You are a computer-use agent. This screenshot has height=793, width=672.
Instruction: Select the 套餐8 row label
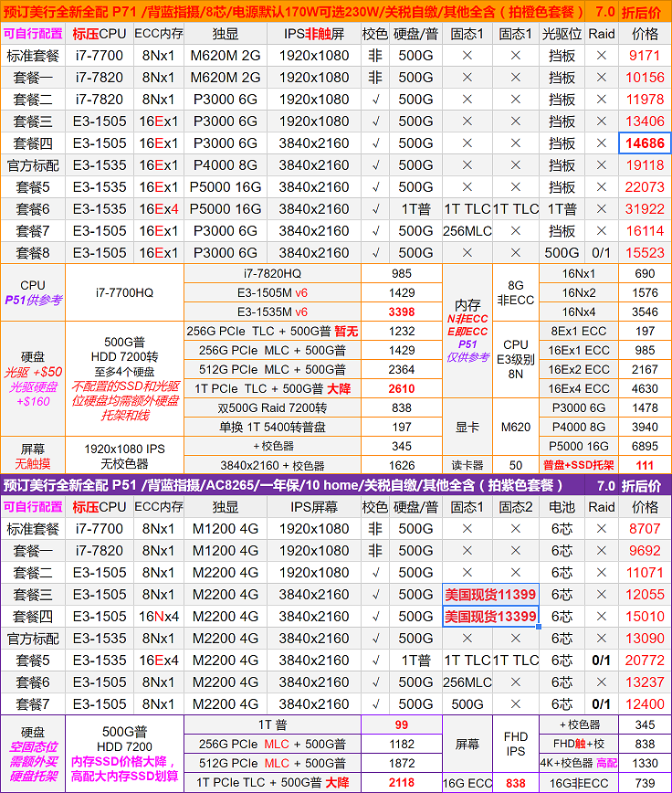33,253
